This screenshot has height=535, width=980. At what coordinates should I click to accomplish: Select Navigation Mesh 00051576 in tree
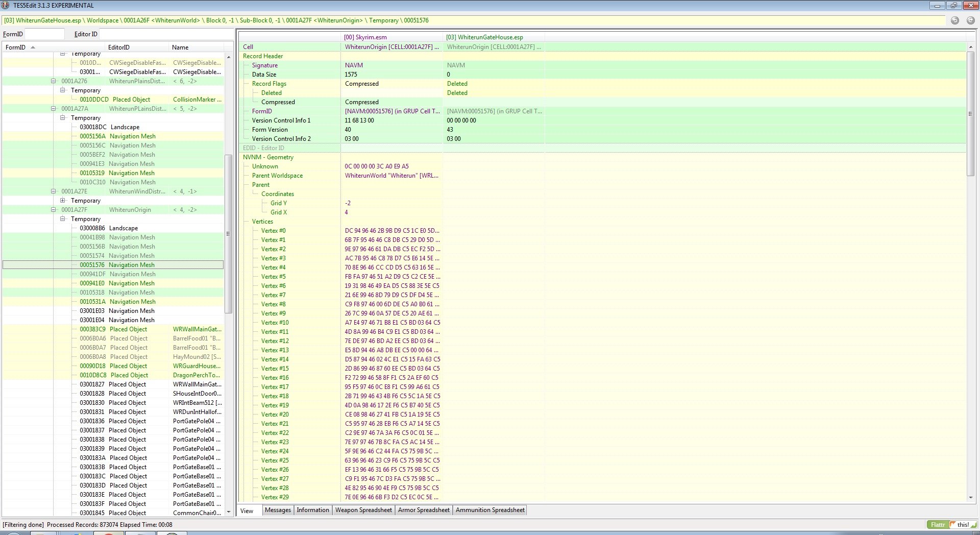tap(113, 265)
